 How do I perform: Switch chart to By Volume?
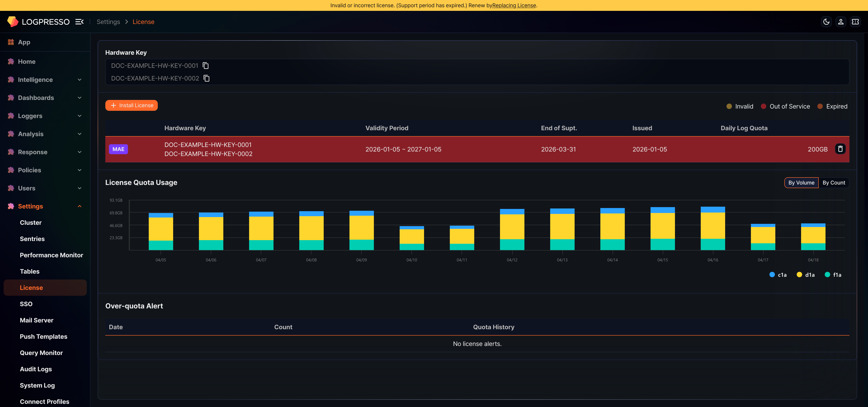pos(801,183)
